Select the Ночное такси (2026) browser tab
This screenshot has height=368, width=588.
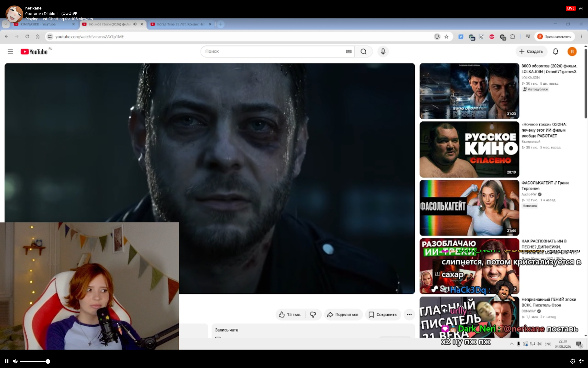point(110,24)
